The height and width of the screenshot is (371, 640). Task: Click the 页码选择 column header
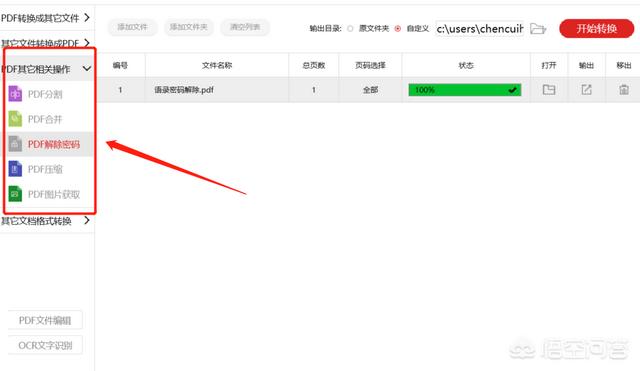(370, 65)
